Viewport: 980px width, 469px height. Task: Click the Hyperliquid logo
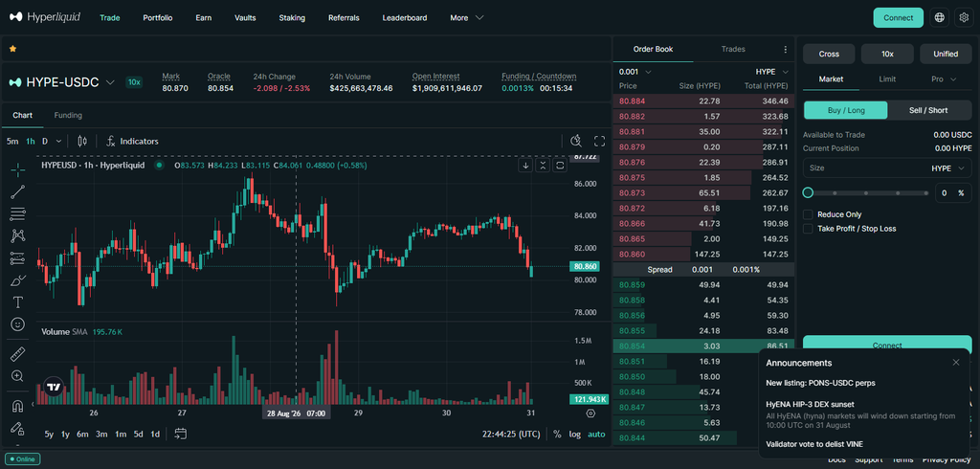point(45,17)
